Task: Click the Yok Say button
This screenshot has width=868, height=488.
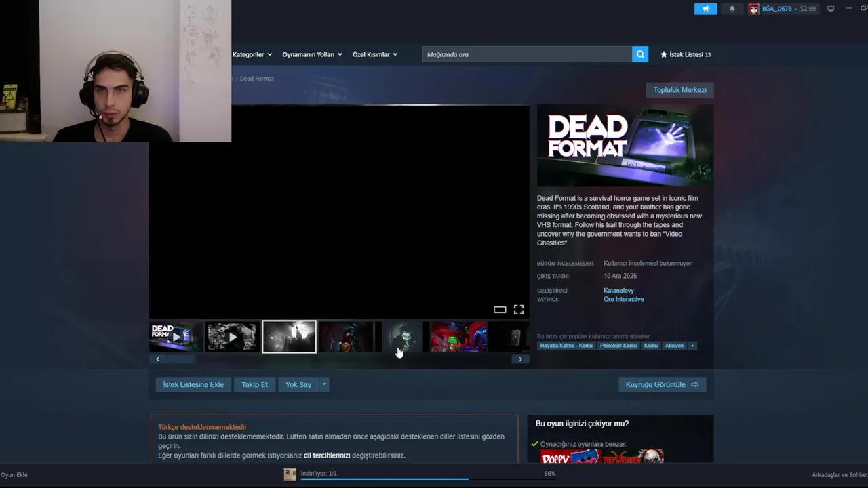Action: pos(298,384)
